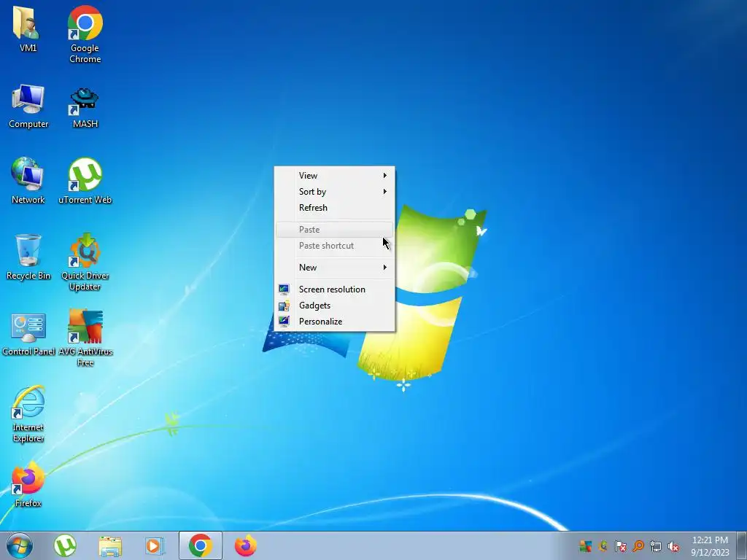Click the Gadgets icon in the context menu
747x560 pixels.
tap(284, 306)
